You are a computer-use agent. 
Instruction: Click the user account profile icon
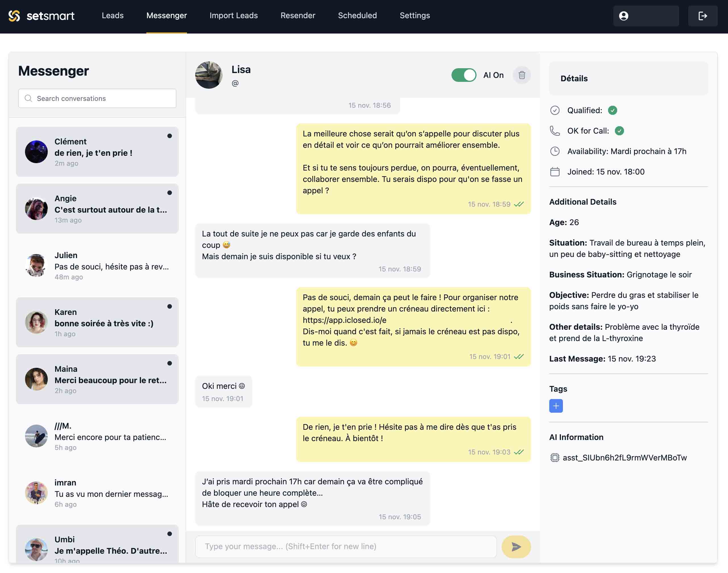[x=625, y=15]
